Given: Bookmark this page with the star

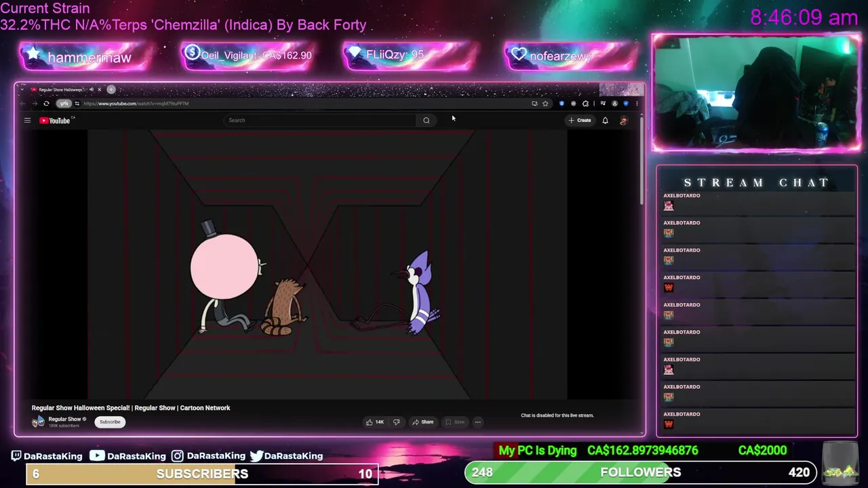Looking at the screenshot, I should tap(545, 104).
